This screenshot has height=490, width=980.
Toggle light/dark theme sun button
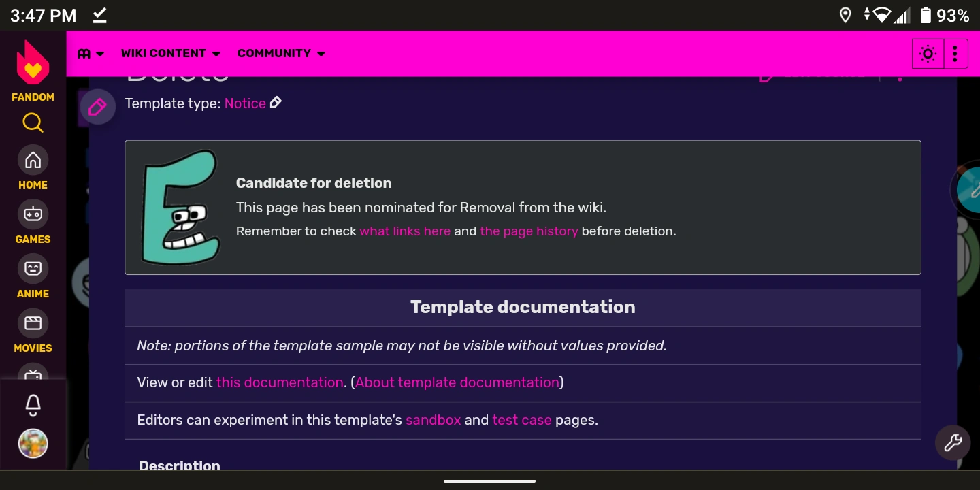tap(928, 54)
